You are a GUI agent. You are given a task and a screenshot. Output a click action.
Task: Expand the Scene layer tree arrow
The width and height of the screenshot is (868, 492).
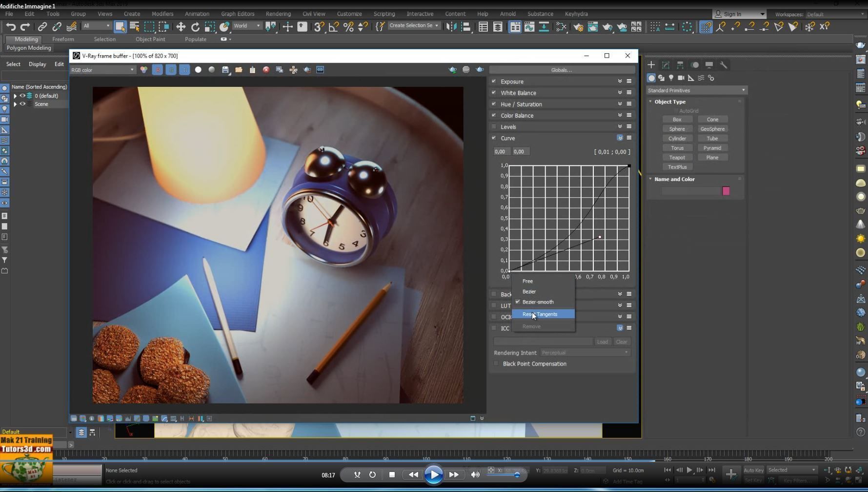tap(15, 104)
